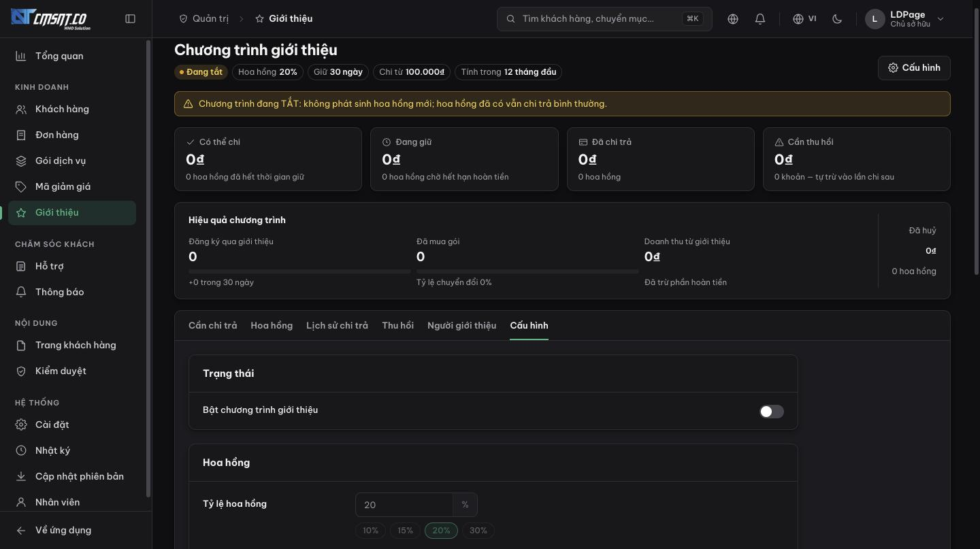The width and height of the screenshot is (980, 549).
Task: Click the Đang tắt status badge
Action: (x=201, y=72)
